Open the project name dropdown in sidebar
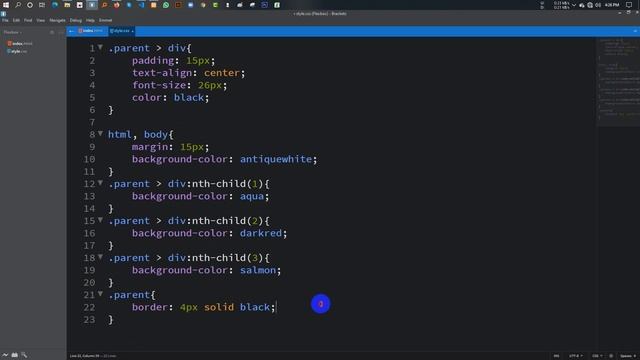640x360 pixels. 13,32
